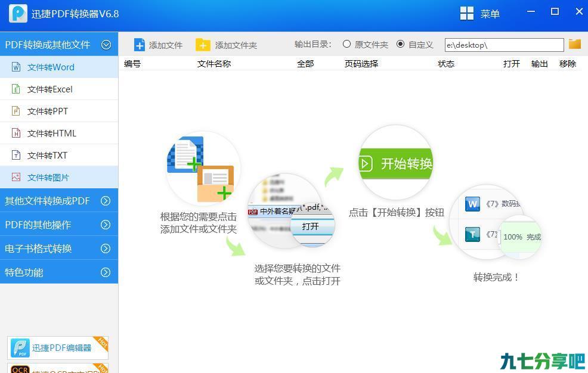Click the 编号 column header
The image size is (588, 373).
[x=132, y=64]
